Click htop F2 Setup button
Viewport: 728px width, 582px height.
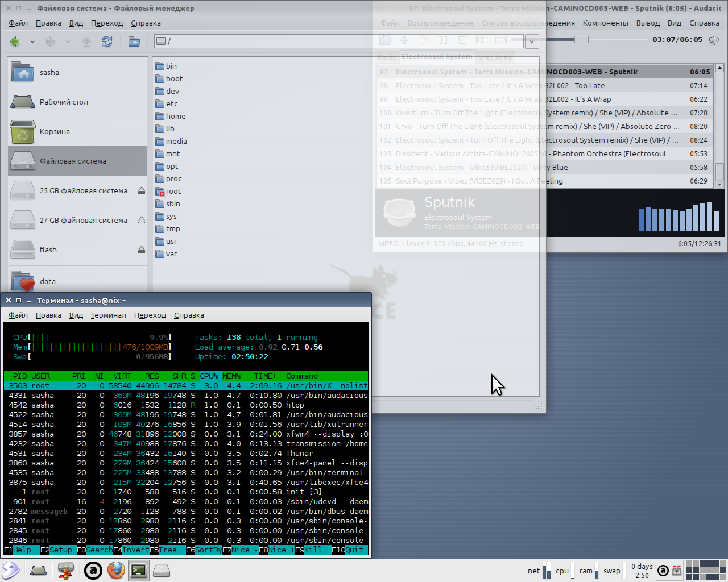coord(59,550)
